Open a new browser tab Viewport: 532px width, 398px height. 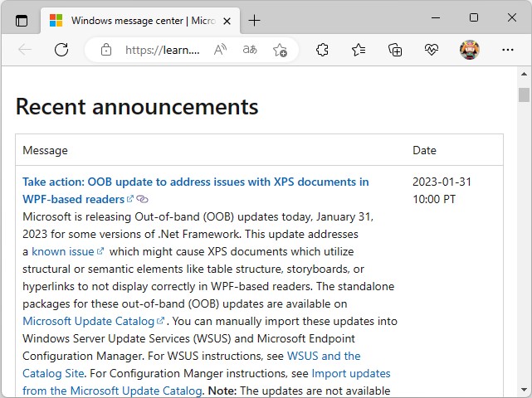[254, 21]
